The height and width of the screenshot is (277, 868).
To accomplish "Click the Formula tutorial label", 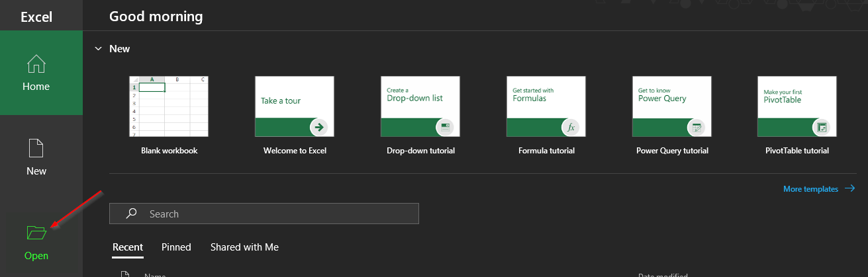I will tap(546, 151).
